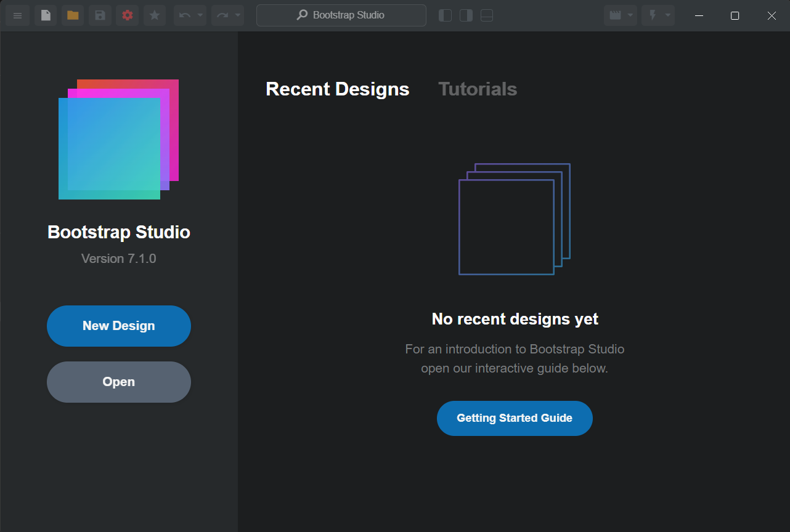Expand the publish options dropdown arrow
The image size is (790, 532).
[669, 15]
